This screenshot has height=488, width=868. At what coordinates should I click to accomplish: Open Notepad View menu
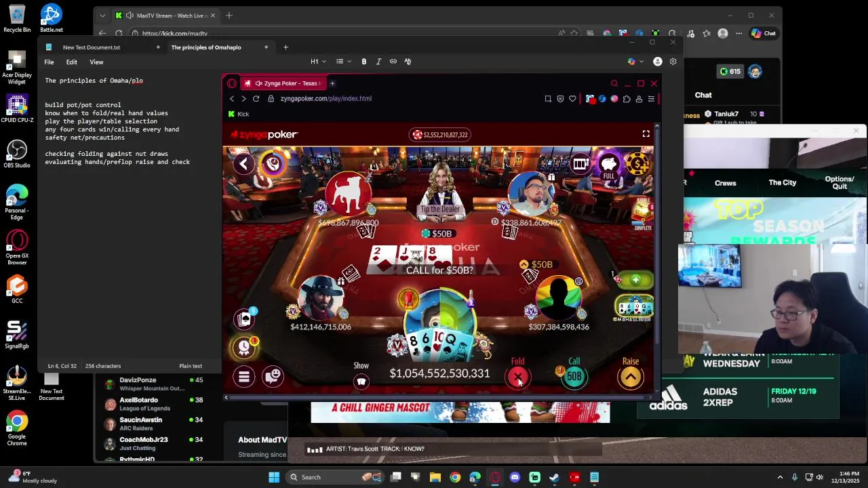tap(96, 62)
